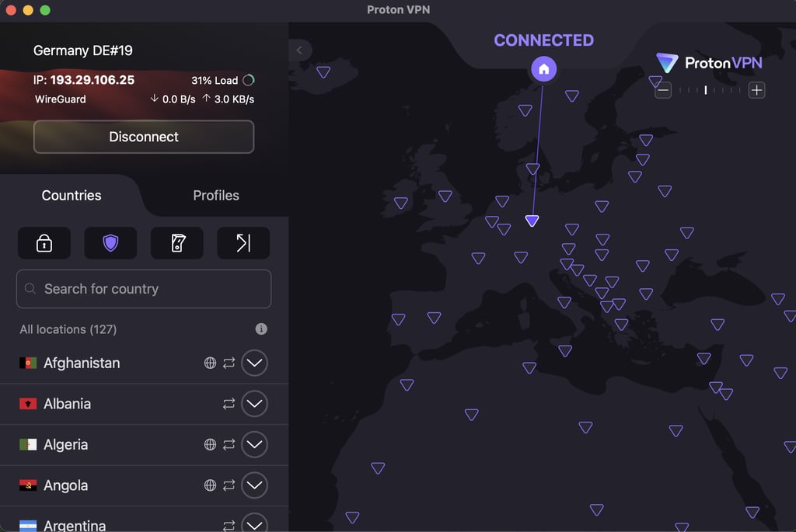Click the IP address 193.29.106.25

coord(93,80)
